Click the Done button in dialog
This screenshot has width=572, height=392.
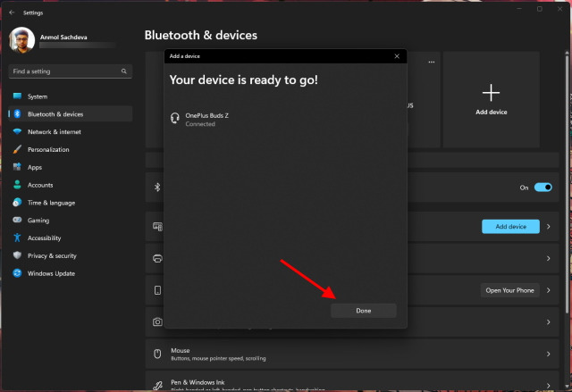pos(364,311)
